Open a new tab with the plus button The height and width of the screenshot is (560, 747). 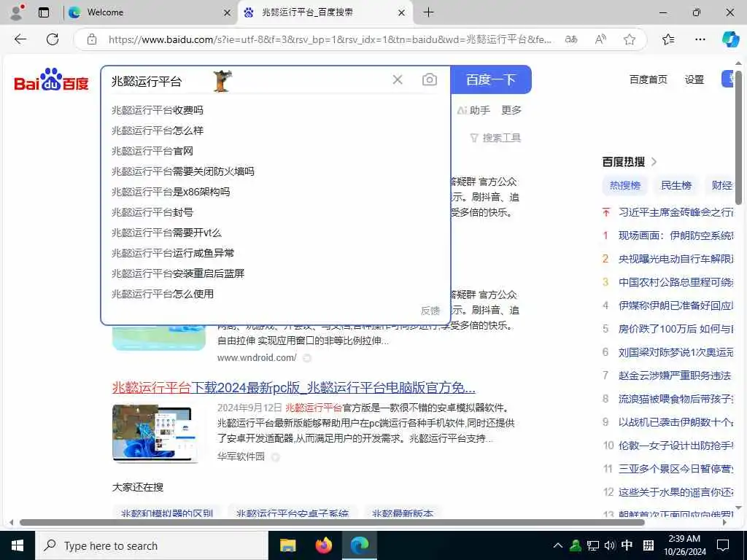[x=428, y=12]
